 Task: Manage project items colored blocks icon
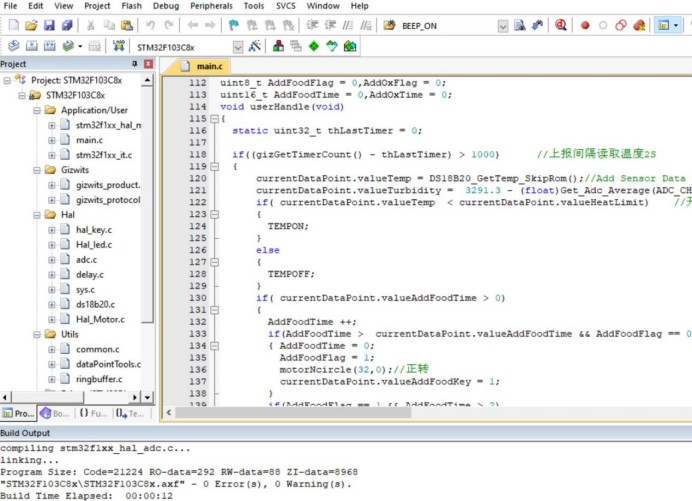pyautogui.click(x=278, y=46)
